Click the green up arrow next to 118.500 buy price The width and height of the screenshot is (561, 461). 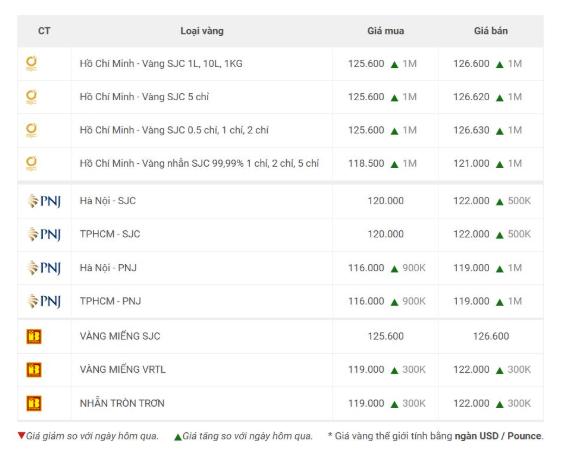[395, 164]
